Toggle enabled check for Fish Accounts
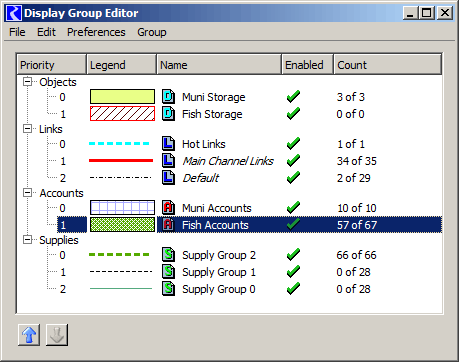459x362 pixels. pyautogui.click(x=293, y=225)
